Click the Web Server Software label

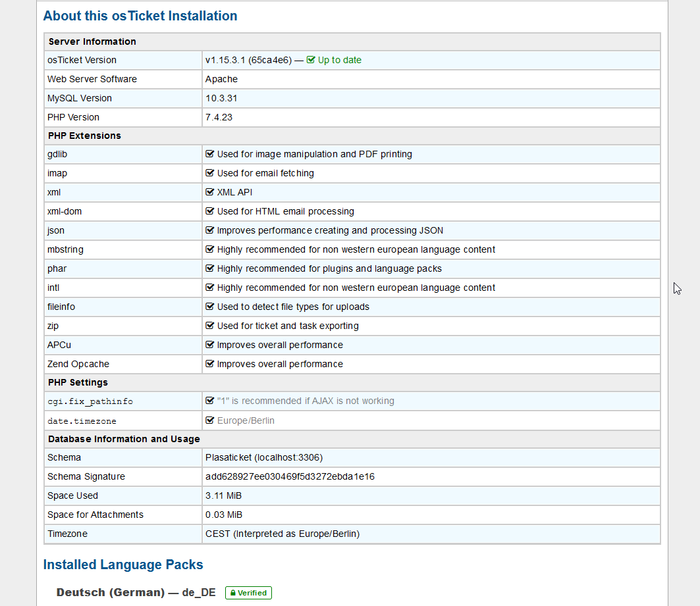point(92,79)
